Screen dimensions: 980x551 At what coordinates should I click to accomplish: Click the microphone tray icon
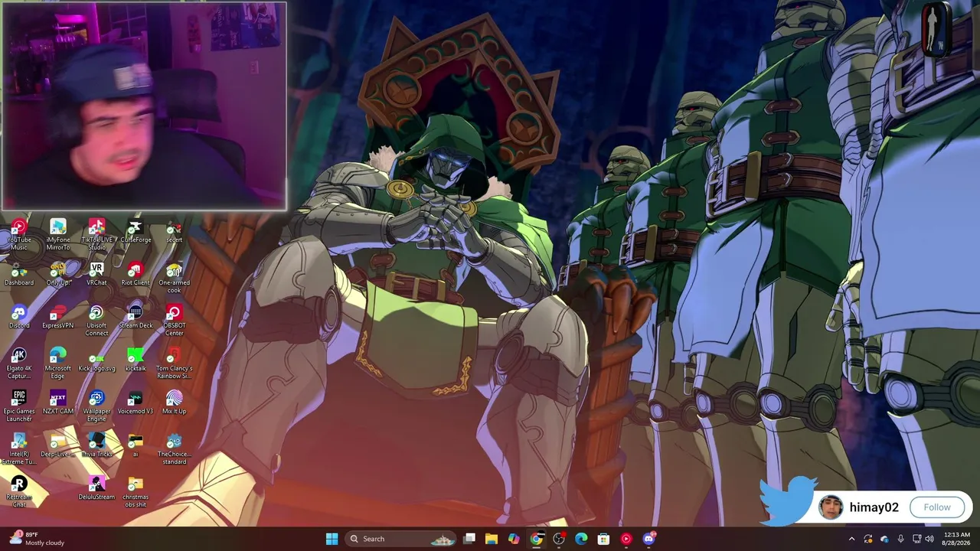900,539
